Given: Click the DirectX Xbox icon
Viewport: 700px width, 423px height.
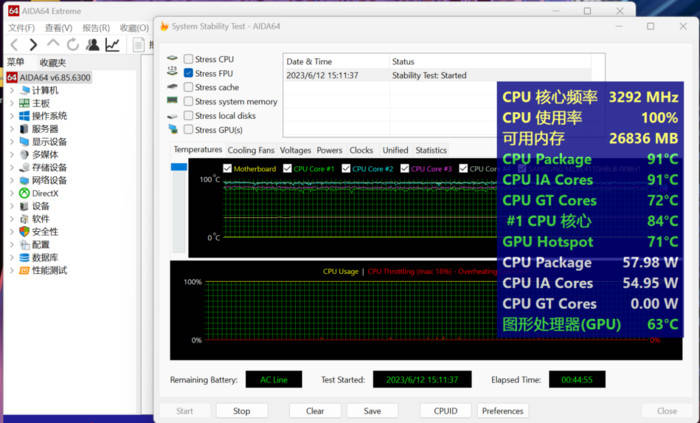Looking at the screenshot, I should point(24,193).
